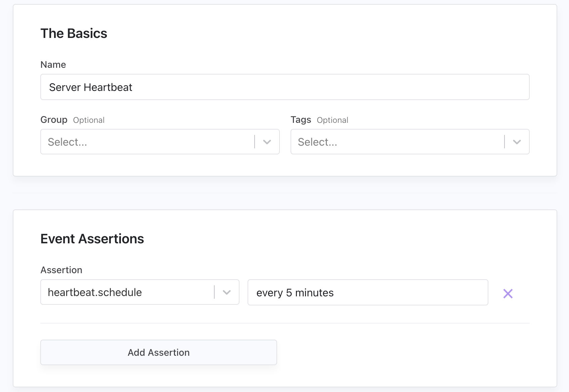This screenshot has height=392, width=569.
Task: Expand the Group chevron arrow
Action: (267, 142)
